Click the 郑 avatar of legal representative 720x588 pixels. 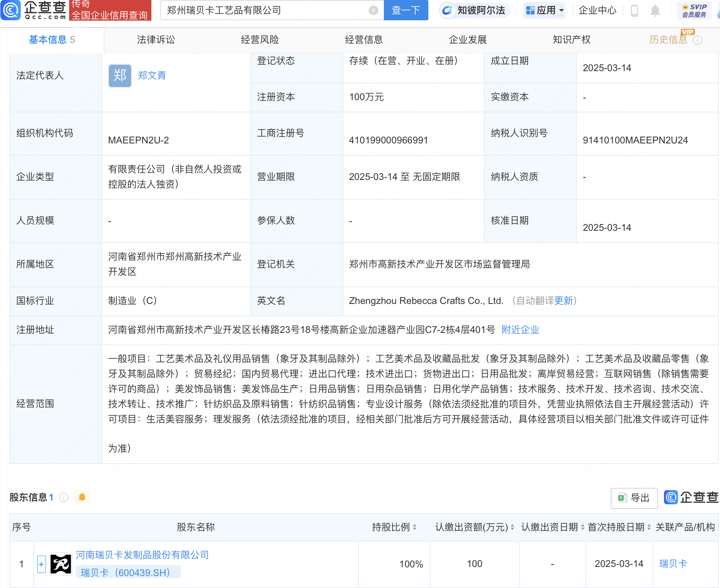pyautogui.click(x=120, y=75)
